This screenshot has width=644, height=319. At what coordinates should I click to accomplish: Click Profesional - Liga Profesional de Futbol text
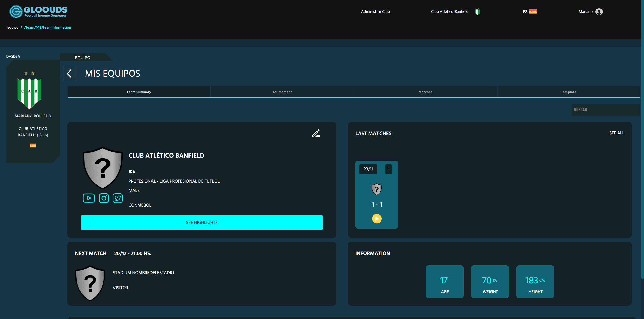point(174,181)
